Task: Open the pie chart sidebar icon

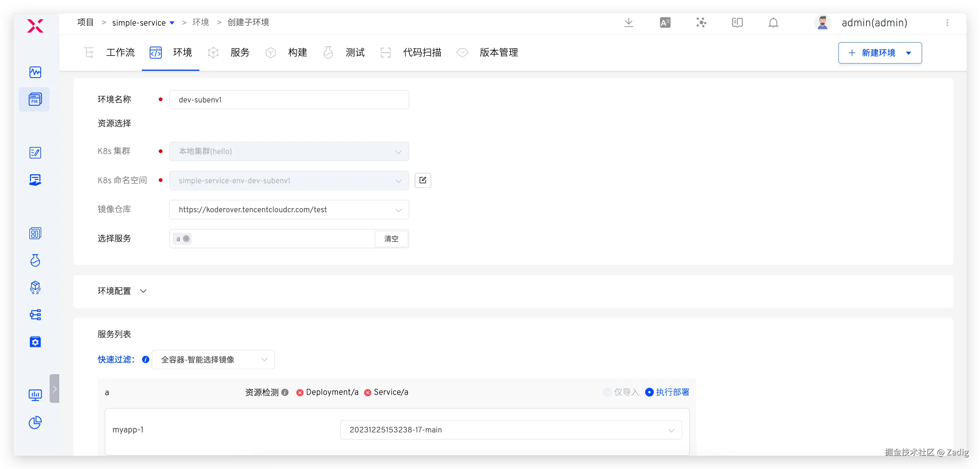Action: [35, 422]
